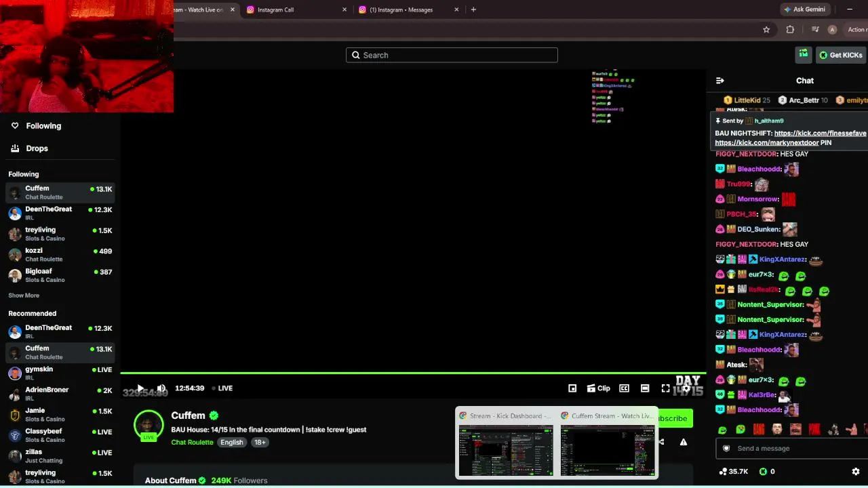Image resolution: width=868 pixels, height=488 pixels.
Task: Open mini player icon in player controls
Action: tap(572, 388)
